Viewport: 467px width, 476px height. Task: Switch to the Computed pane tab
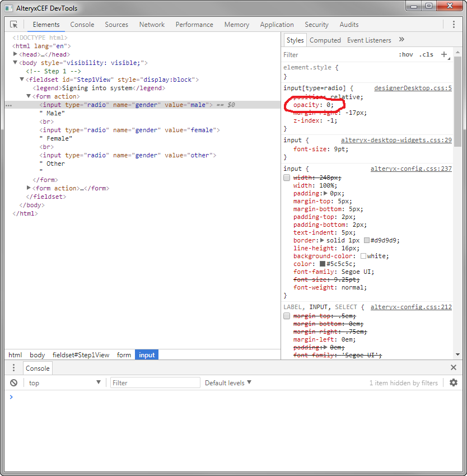click(x=325, y=40)
